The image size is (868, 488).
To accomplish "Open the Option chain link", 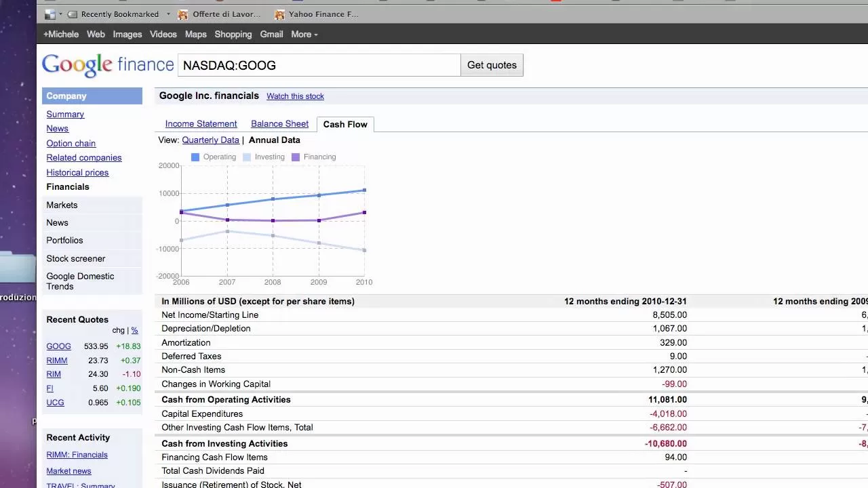I will (71, 143).
